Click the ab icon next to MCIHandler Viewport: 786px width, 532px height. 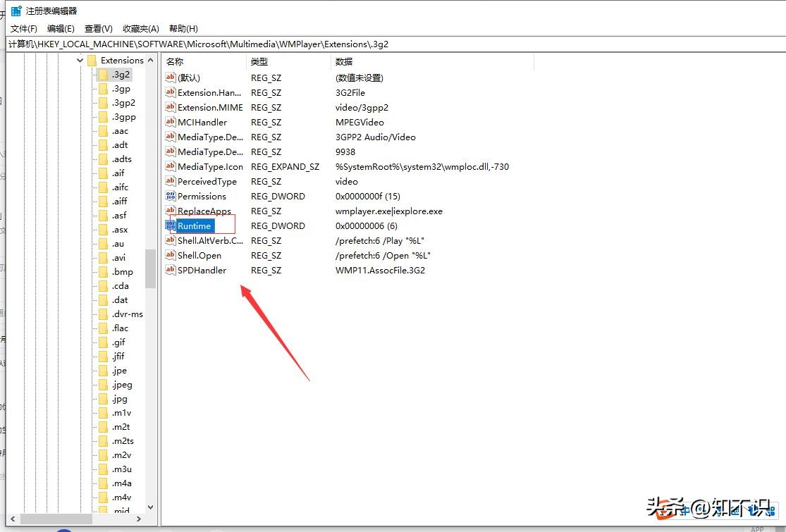[170, 122]
